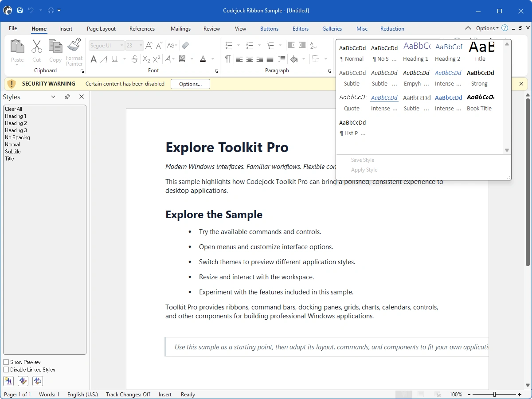Switch to the Insert tab
The width and height of the screenshot is (532, 399).
click(x=66, y=28)
